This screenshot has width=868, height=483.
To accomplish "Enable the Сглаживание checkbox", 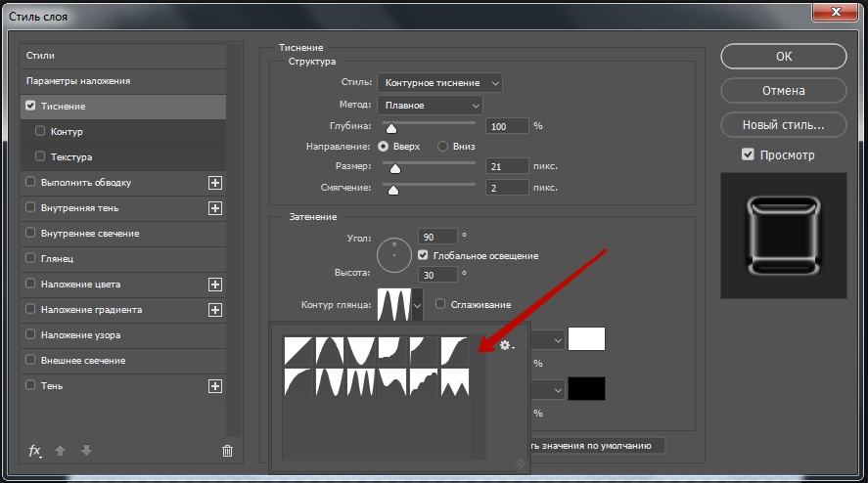I will tap(440, 304).
